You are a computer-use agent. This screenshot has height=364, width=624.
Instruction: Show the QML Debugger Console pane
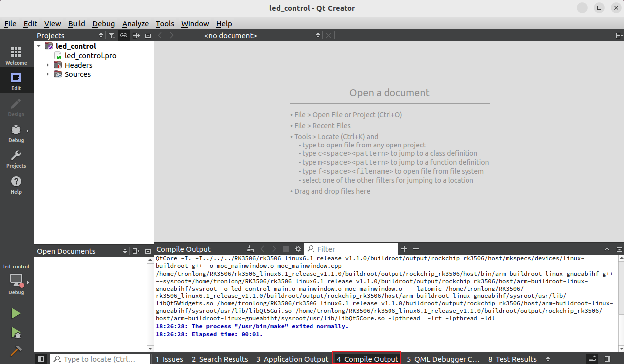443,359
